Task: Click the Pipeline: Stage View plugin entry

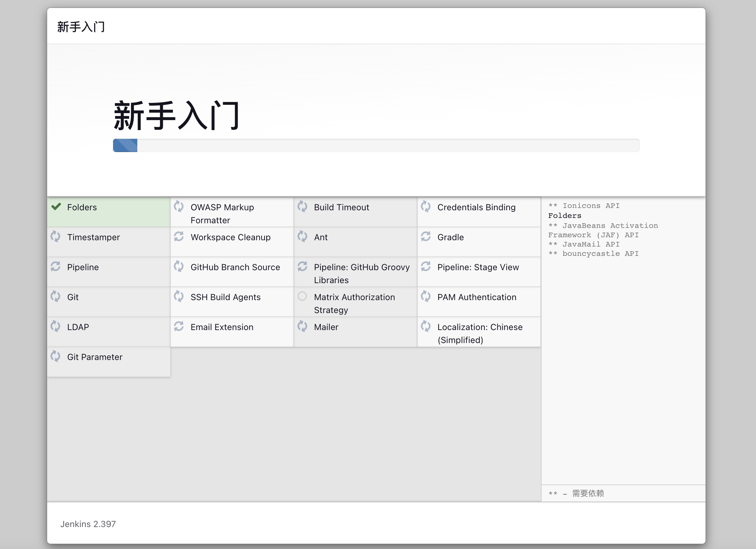Action: [478, 267]
